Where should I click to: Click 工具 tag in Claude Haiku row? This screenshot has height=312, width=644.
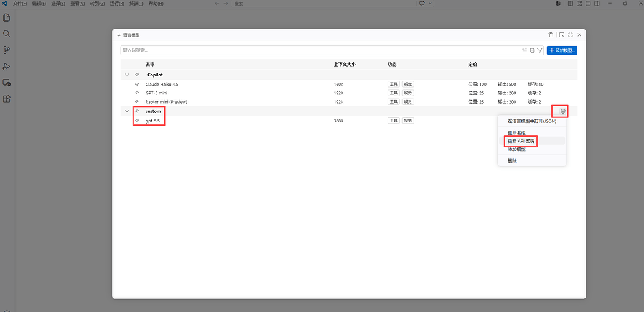[x=394, y=84]
